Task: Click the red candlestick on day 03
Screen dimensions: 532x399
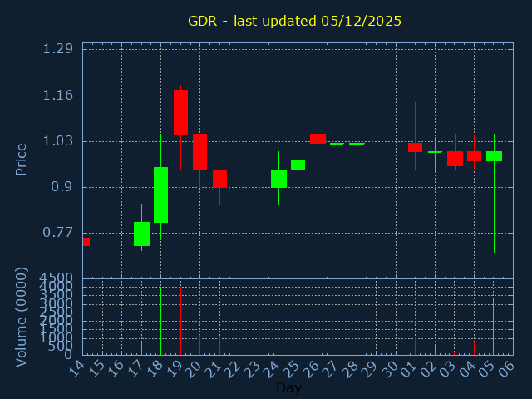Action: [455, 158]
